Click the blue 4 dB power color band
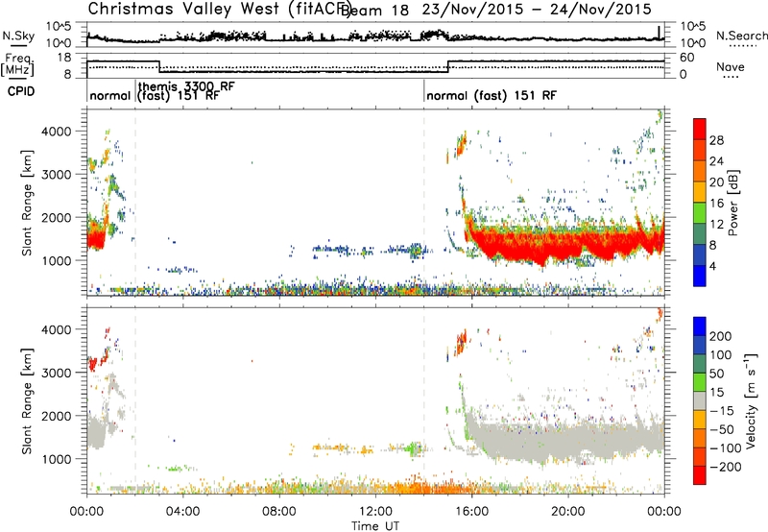 [700, 276]
